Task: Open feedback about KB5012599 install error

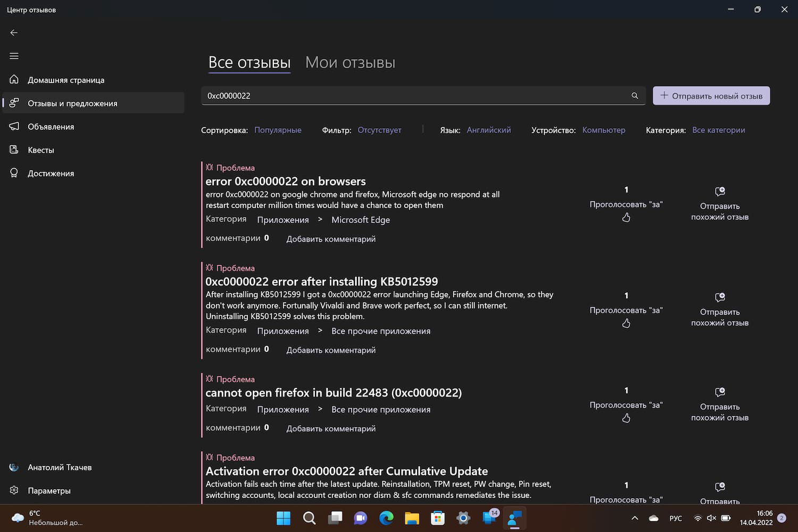Action: coord(322,281)
